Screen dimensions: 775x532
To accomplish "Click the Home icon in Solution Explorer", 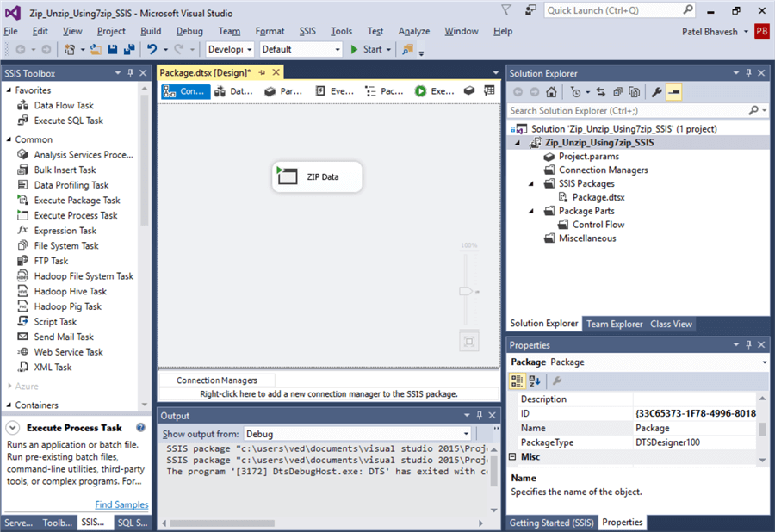I will pos(551,91).
